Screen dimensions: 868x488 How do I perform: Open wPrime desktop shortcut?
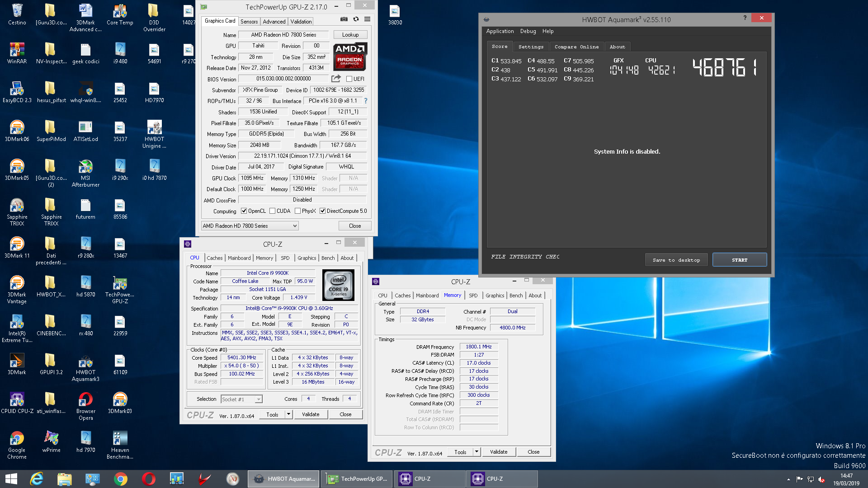(51, 441)
